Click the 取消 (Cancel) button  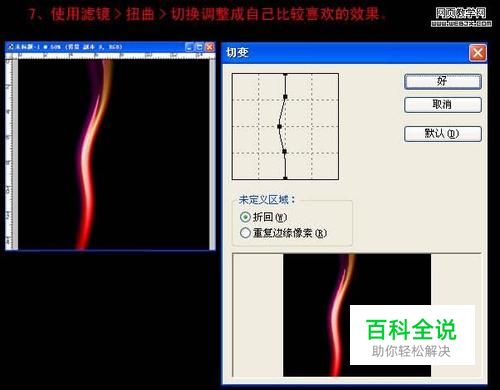click(x=443, y=105)
